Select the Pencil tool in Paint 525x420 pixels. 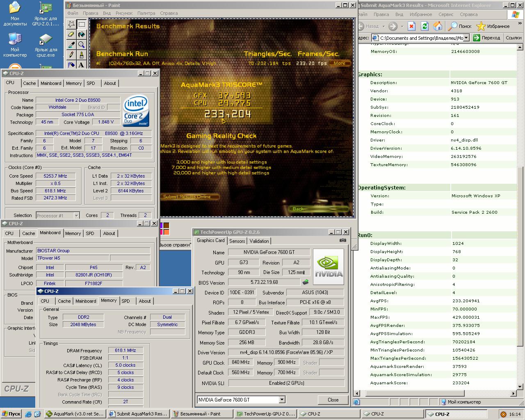pyautogui.click(x=71, y=55)
